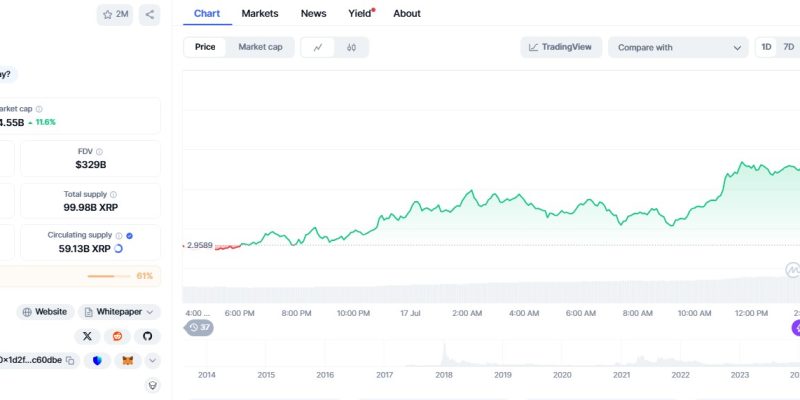Viewport: 800px width, 400px height.
Task: Go to the Markets tab
Action: (260, 14)
